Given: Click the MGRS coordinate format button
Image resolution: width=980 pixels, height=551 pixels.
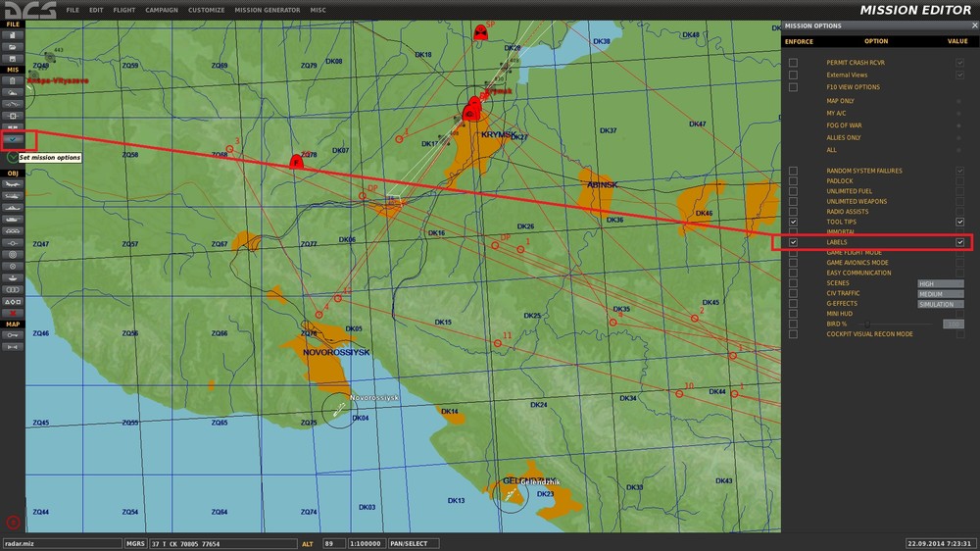Looking at the screenshot, I should pos(135,543).
